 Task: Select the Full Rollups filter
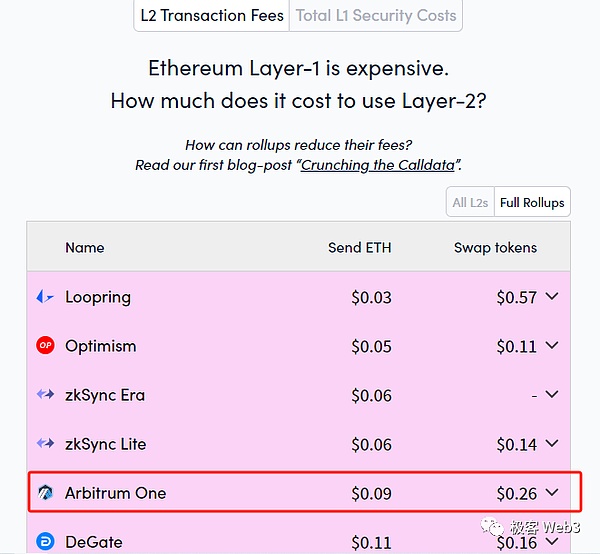pyautogui.click(x=532, y=202)
